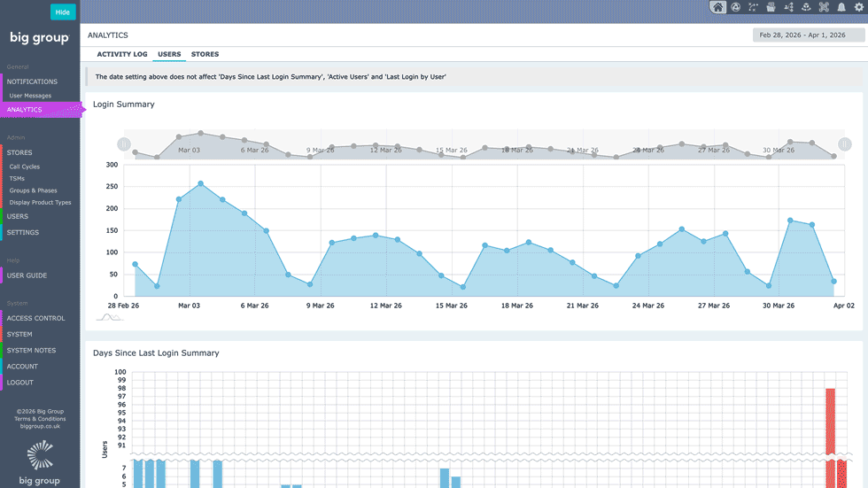Open the circular chart icon in top toolbar
Image resolution: width=868 pixels, height=488 pixels.
736,7
